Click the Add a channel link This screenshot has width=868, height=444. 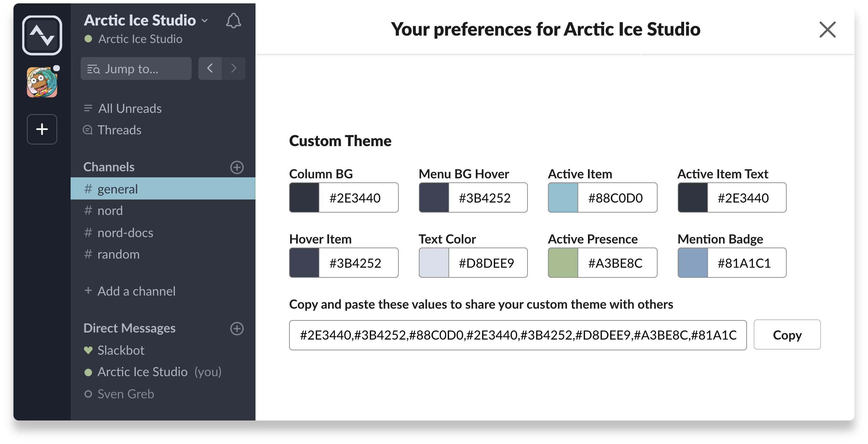(136, 291)
